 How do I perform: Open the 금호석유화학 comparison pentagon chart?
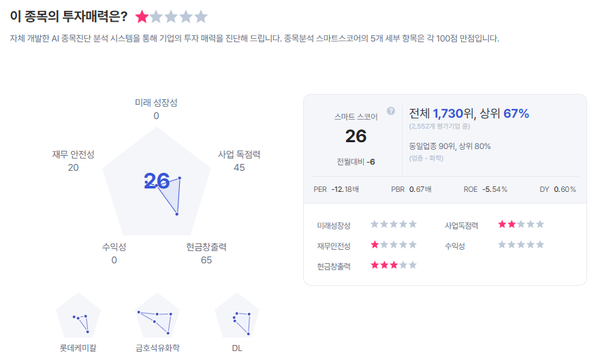click(x=157, y=316)
